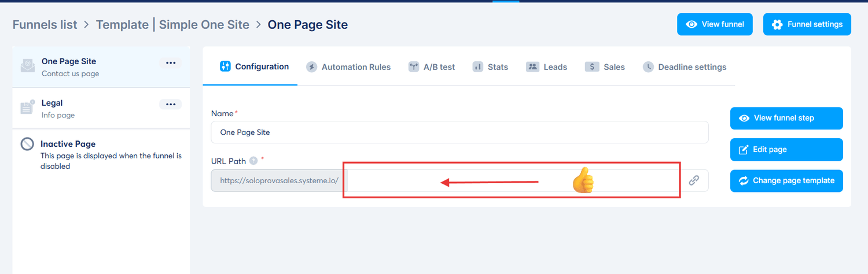The width and height of the screenshot is (868, 274).
Task: Open options menu for One Page Site
Action: (170, 63)
